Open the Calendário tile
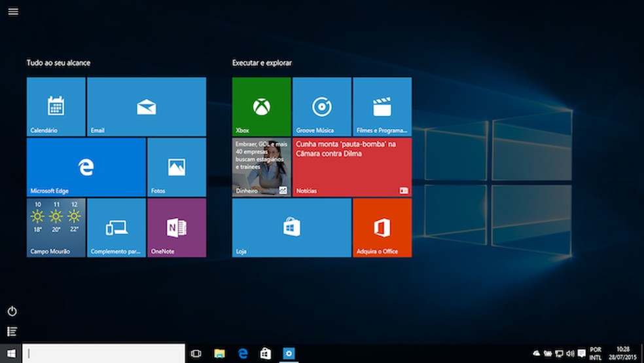The image size is (644, 363). point(56,106)
